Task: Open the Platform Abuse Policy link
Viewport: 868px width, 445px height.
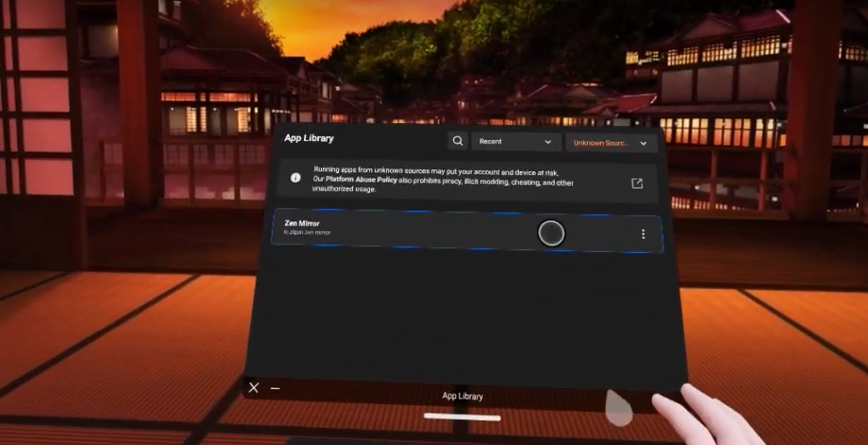Action: point(360,178)
